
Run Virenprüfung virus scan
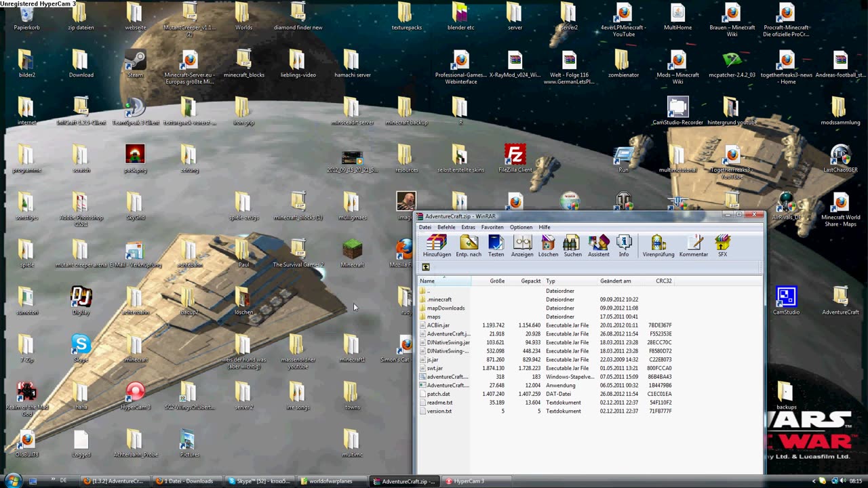click(658, 245)
